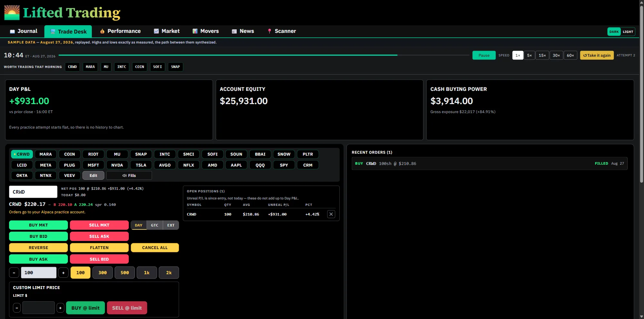Select the 500 share quantity preset
Viewport: 644px width, 319px height.
point(125,273)
